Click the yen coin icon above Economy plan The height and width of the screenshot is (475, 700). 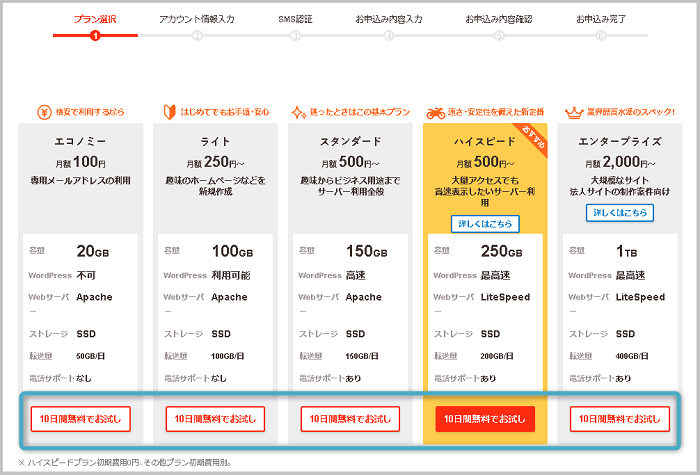pyautogui.click(x=44, y=112)
